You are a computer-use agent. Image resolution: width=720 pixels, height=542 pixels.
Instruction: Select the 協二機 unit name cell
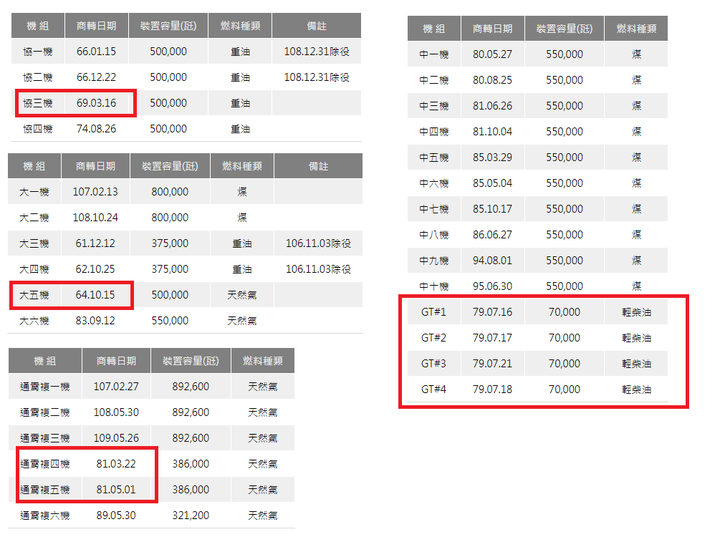pos(38,77)
